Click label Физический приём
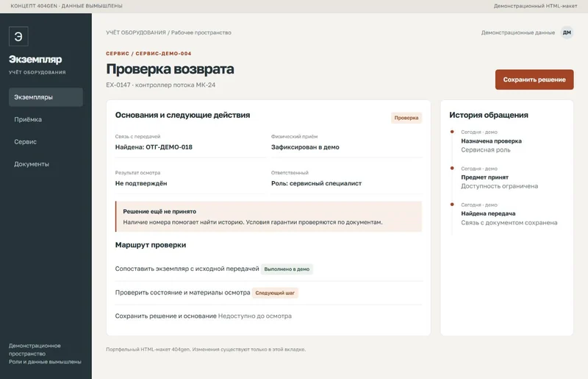The image size is (588, 379). pyautogui.click(x=295, y=137)
